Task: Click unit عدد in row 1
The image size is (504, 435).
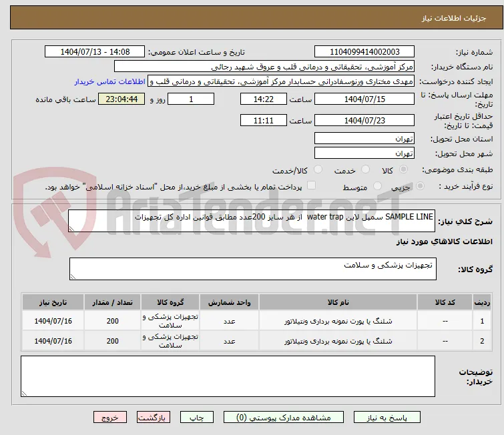Action: (230, 321)
